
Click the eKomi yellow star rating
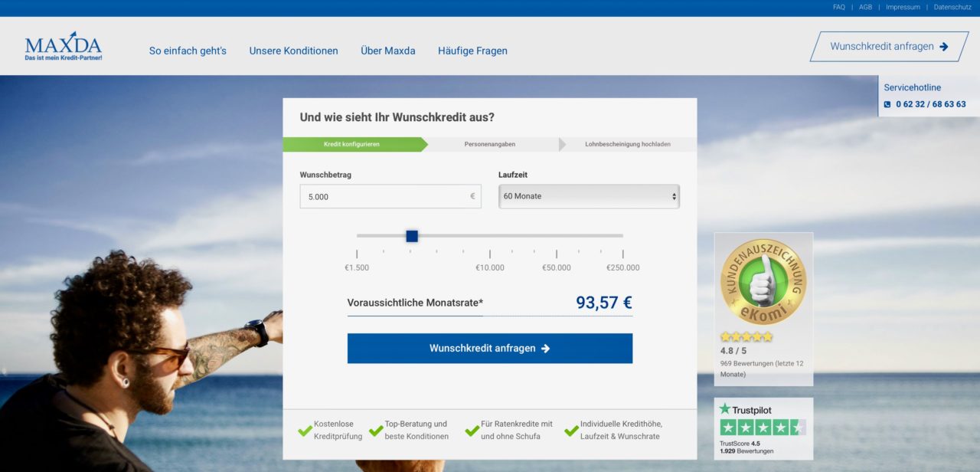746,336
